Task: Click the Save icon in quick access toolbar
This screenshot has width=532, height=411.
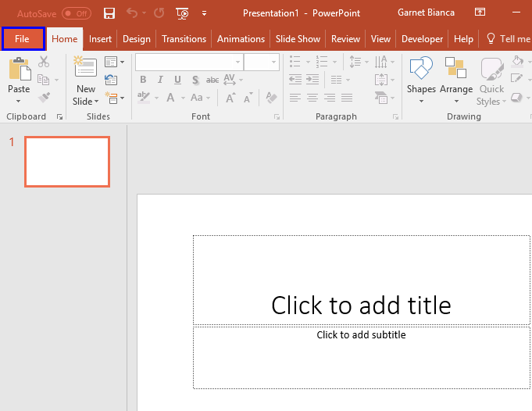Action: [109, 13]
